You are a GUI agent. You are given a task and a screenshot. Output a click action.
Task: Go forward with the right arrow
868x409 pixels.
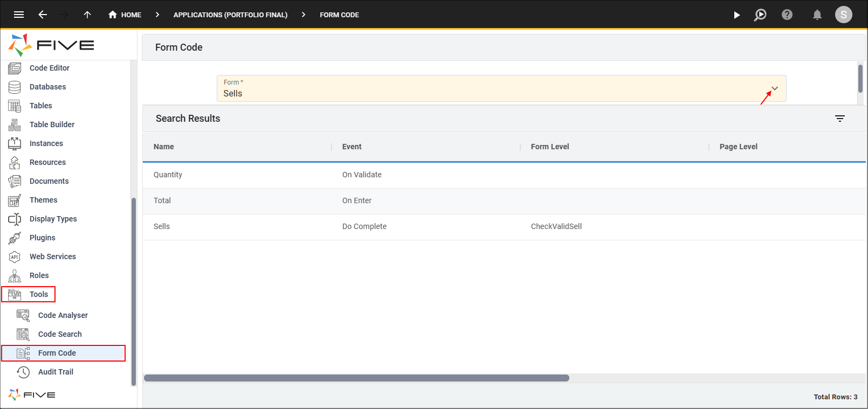click(64, 15)
